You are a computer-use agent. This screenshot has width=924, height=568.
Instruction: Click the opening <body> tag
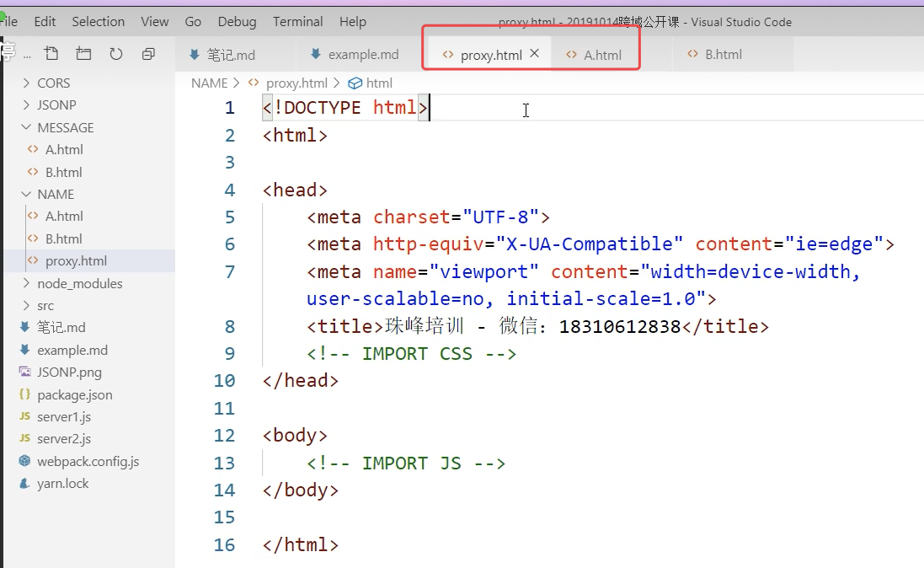tap(295, 436)
